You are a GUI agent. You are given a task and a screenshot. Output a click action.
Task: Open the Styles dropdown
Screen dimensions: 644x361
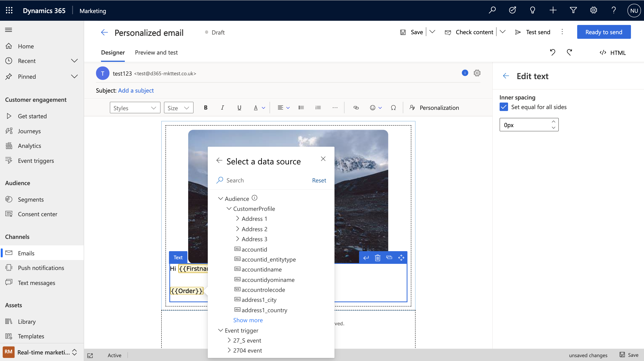134,108
